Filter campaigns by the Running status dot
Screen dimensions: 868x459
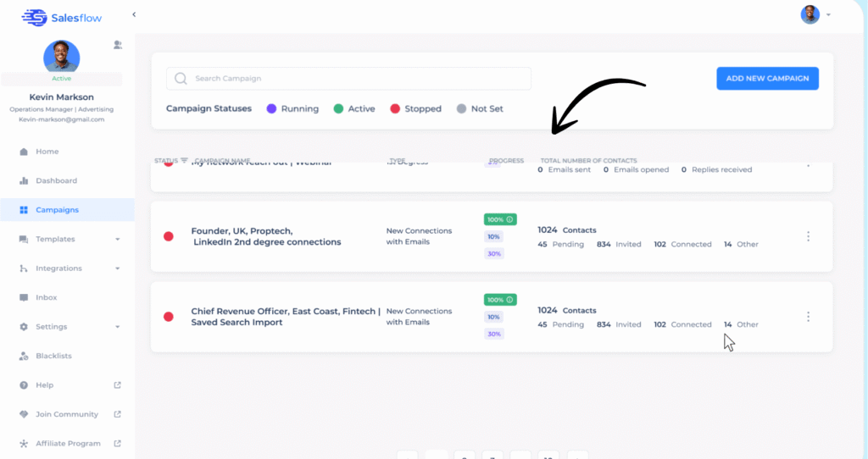tap(271, 108)
